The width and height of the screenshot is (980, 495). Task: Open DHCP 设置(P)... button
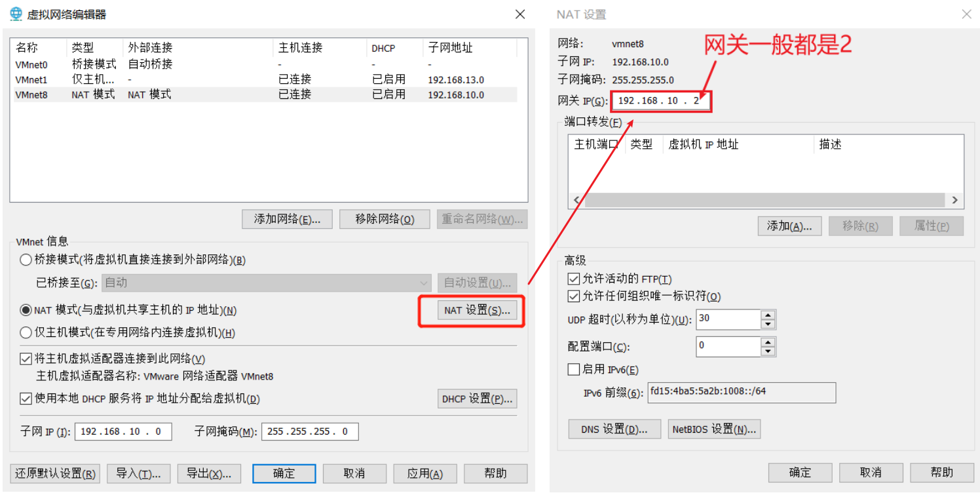pos(477,399)
